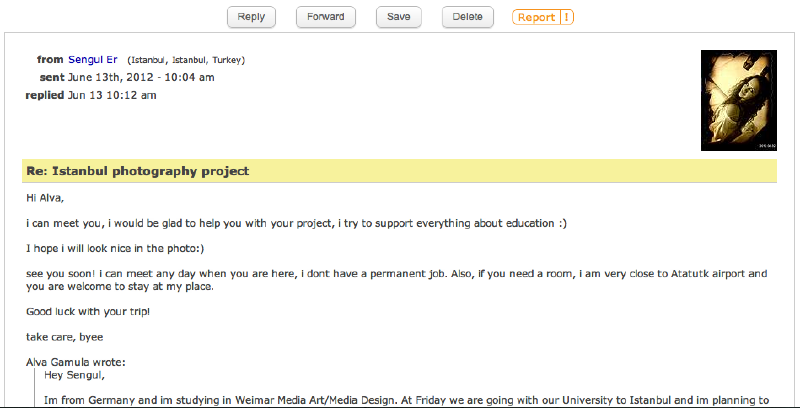Report this message via orange Report label
Image resolution: width=800 pixels, height=408 pixels.
536,17
